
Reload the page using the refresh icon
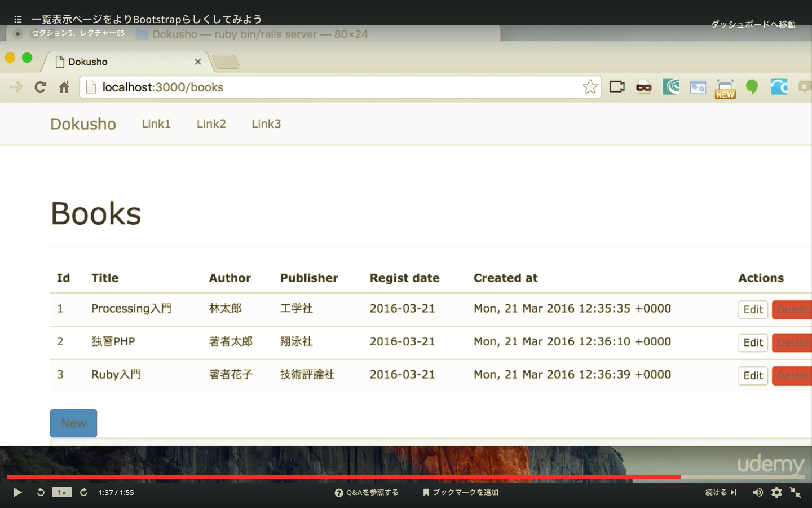pyautogui.click(x=40, y=87)
